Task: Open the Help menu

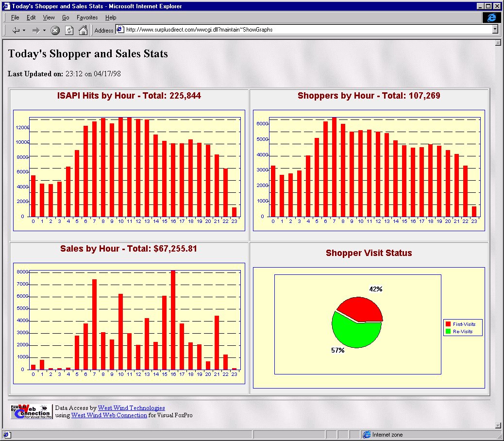Action: tap(111, 17)
